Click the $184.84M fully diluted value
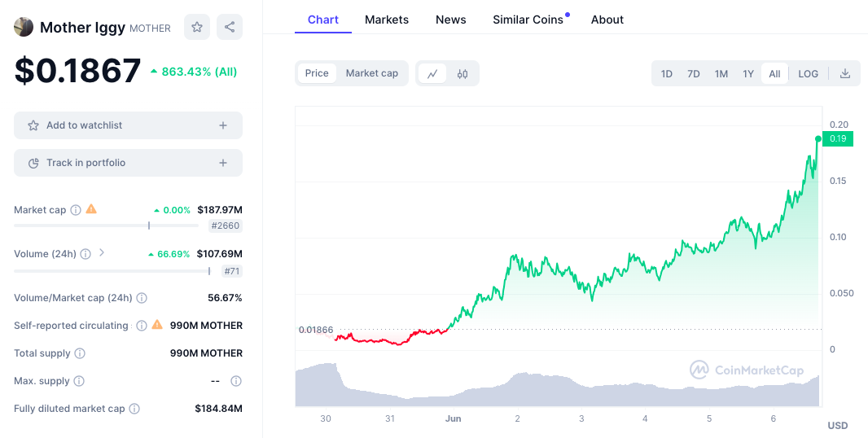The height and width of the screenshot is (438, 868). [219, 409]
